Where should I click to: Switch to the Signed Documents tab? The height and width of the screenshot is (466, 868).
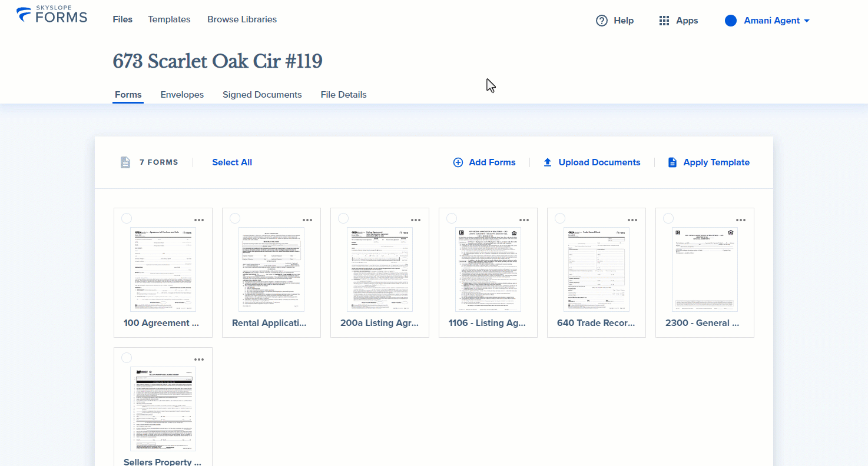[262, 95]
